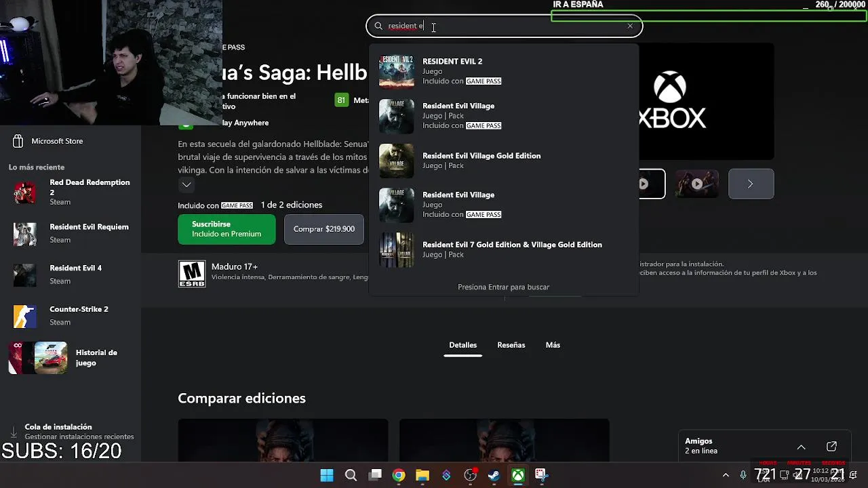Select the highlighted trailer thumbnail

point(651,184)
